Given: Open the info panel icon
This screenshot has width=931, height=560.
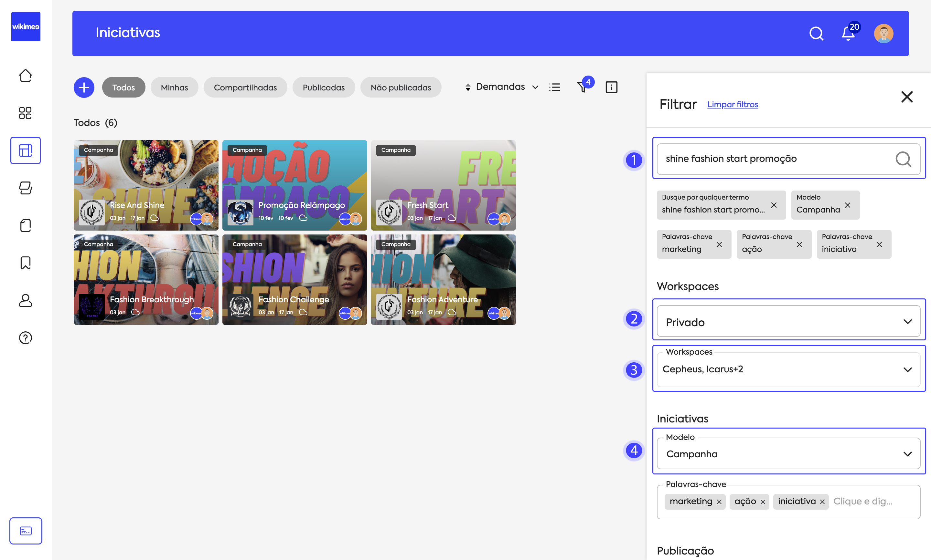Looking at the screenshot, I should [x=611, y=87].
